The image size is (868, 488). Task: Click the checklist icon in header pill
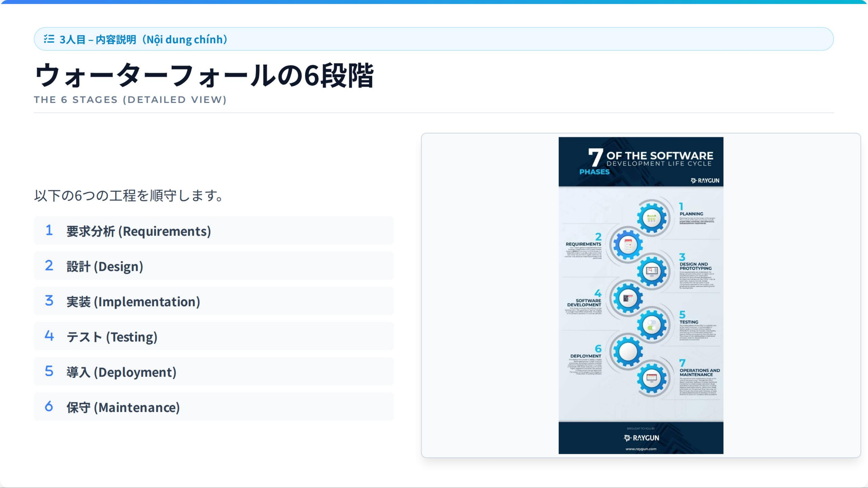pyautogui.click(x=49, y=39)
